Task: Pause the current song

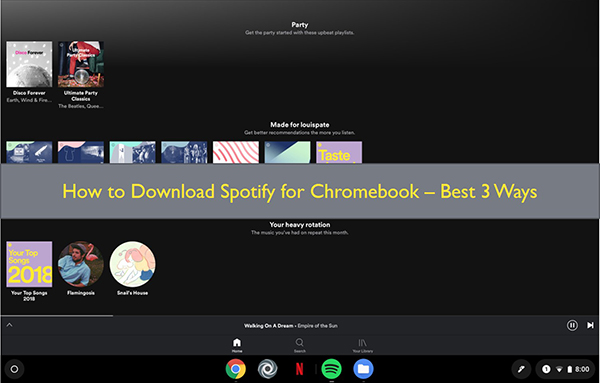Action: (x=572, y=325)
